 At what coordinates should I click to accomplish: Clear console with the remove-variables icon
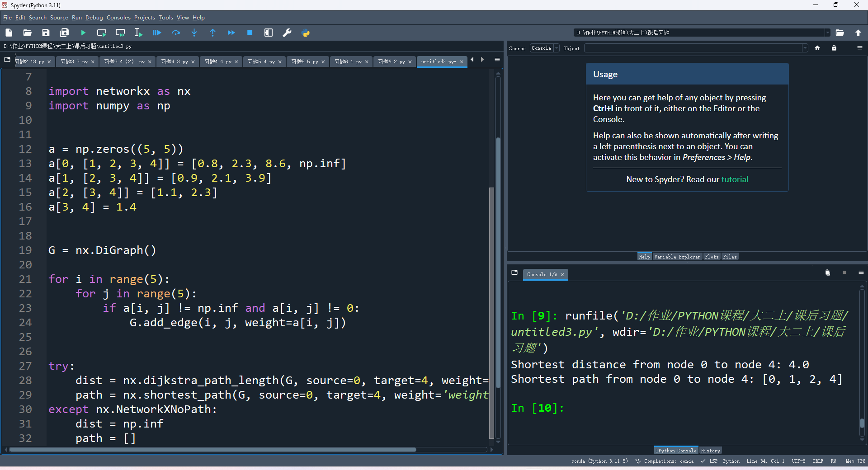827,273
